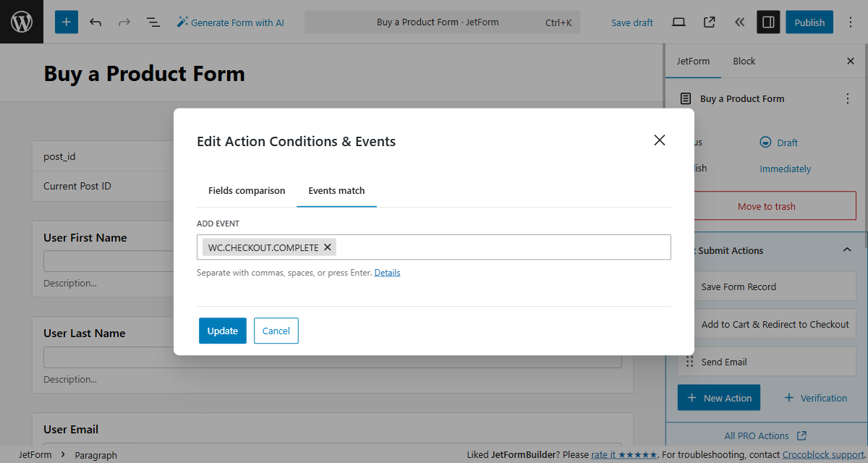Open the document overview list
Screen dimensions: 868x463
pyautogui.click(x=153, y=22)
